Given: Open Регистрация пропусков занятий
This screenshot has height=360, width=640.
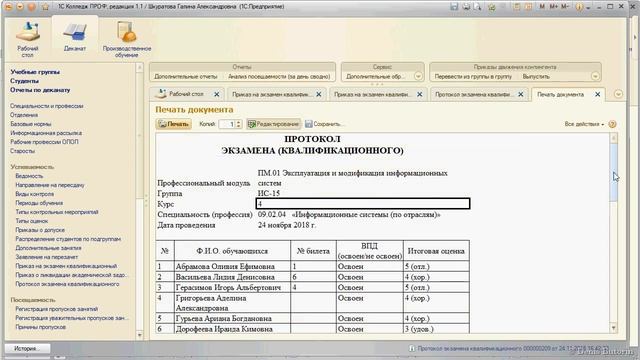Looking at the screenshot, I should (56, 309).
